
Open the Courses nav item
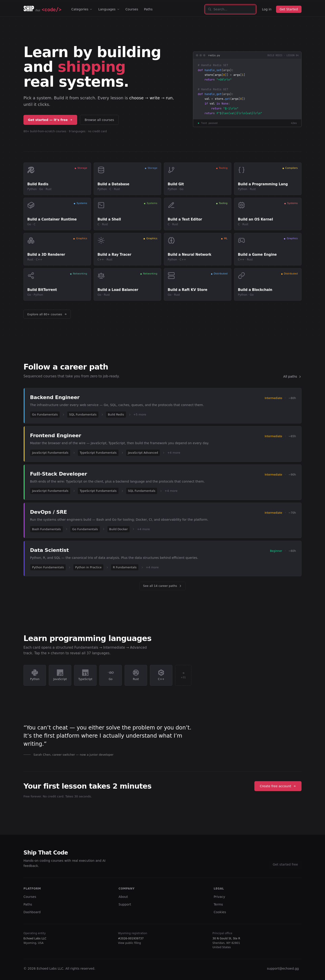coord(132,9)
